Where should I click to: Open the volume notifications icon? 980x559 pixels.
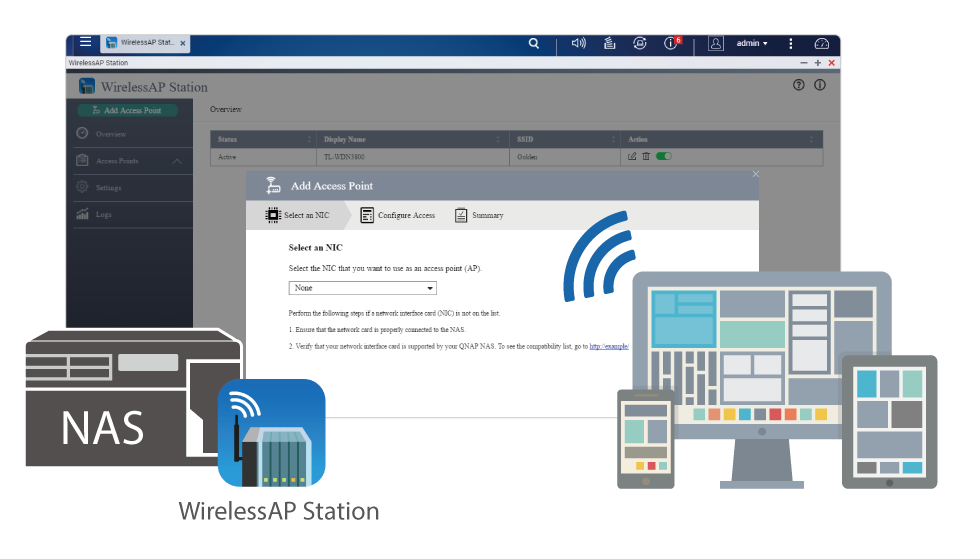[578, 44]
